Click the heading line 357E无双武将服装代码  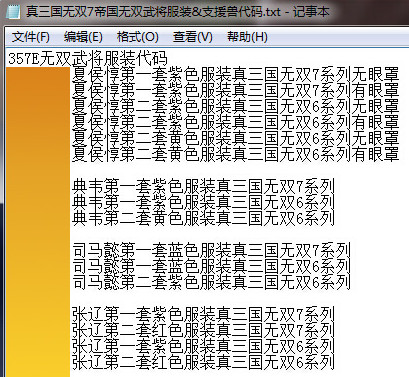click(x=88, y=59)
